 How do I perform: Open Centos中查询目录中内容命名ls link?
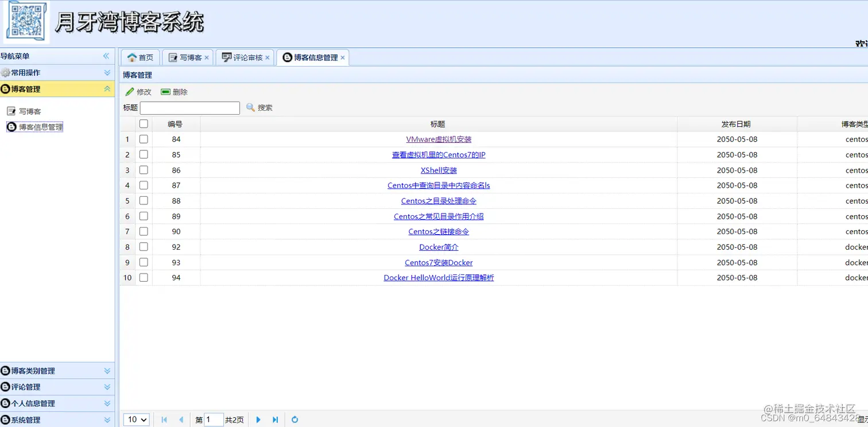click(439, 185)
